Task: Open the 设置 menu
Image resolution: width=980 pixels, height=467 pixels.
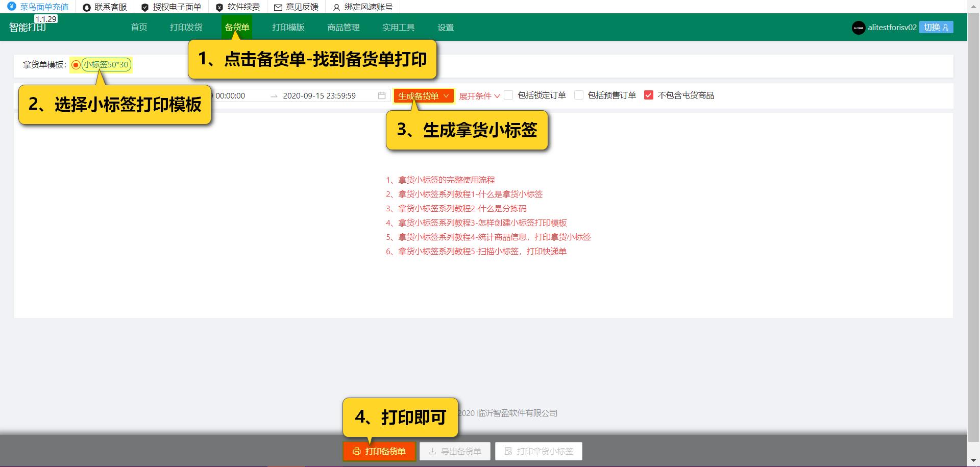Action: [445, 27]
